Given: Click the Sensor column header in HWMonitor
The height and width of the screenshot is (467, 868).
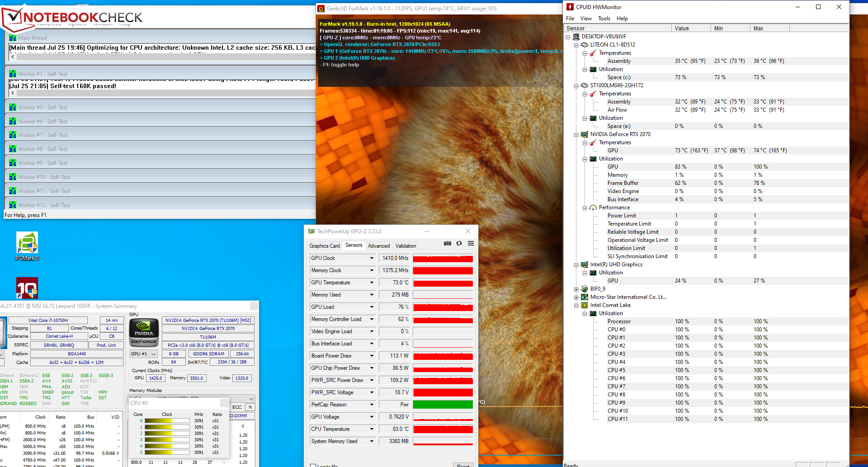Looking at the screenshot, I should coord(618,28).
